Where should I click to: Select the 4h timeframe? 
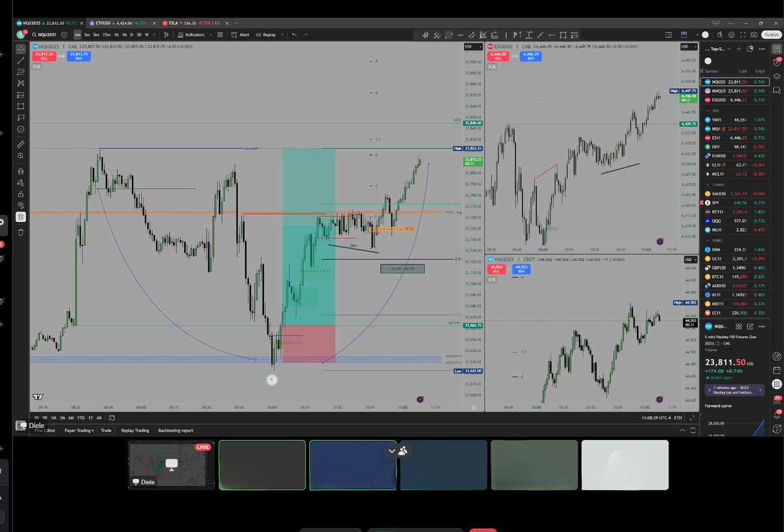coord(124,35)
